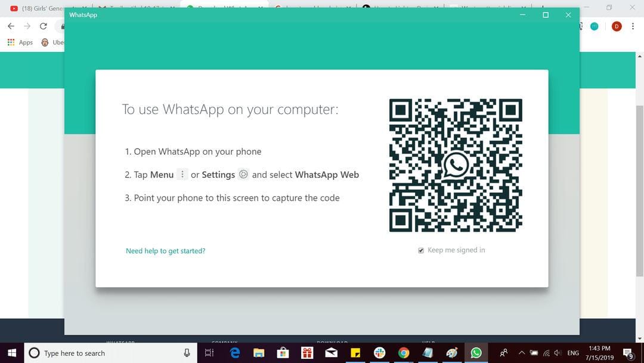
Task: Open WhatsApp from the taskbar
Action: [476, 353]
